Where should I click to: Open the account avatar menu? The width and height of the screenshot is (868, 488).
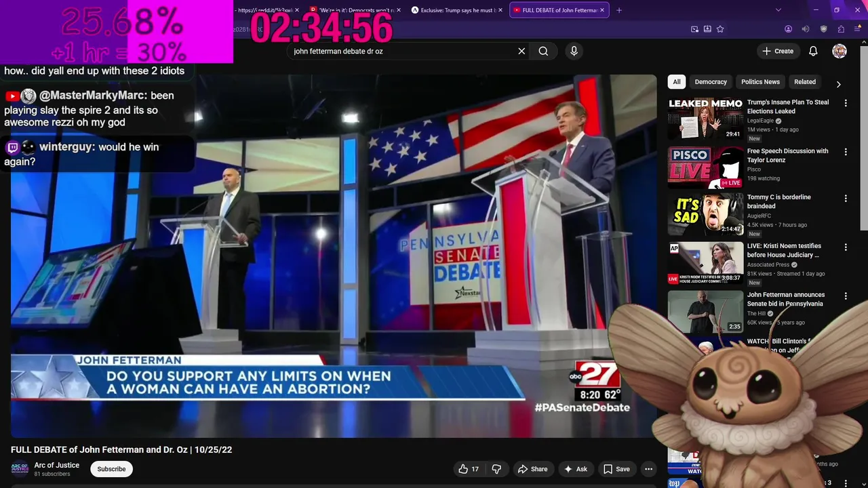click(840, 51)
